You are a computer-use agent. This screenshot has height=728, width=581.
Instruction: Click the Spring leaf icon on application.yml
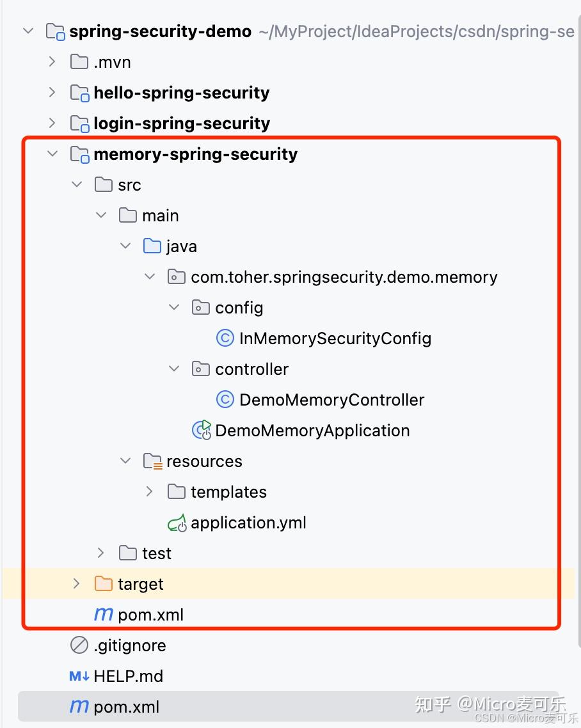point(177,522)
